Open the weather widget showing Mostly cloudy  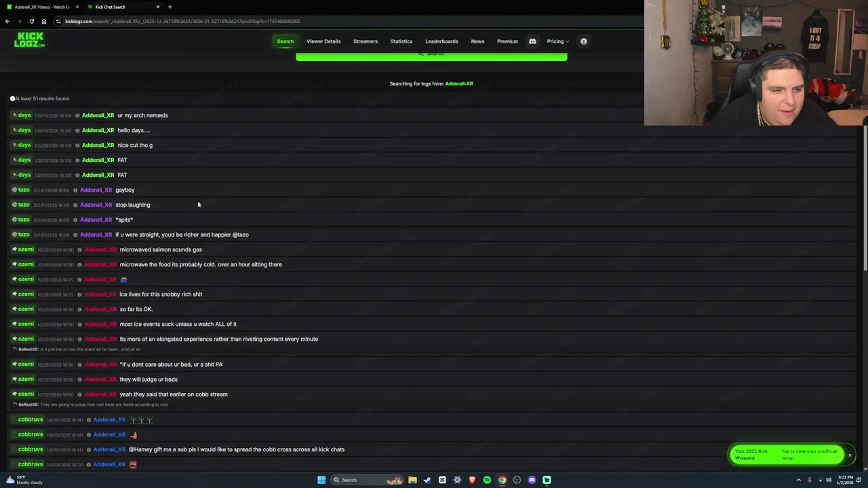pyautogui.click(x=24, y=480)
